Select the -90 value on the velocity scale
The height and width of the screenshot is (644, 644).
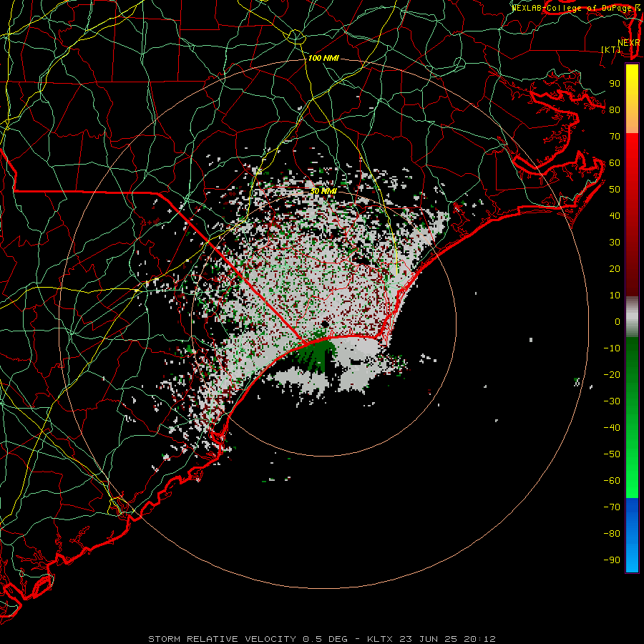pyautogui.click(x=612, y=560)
